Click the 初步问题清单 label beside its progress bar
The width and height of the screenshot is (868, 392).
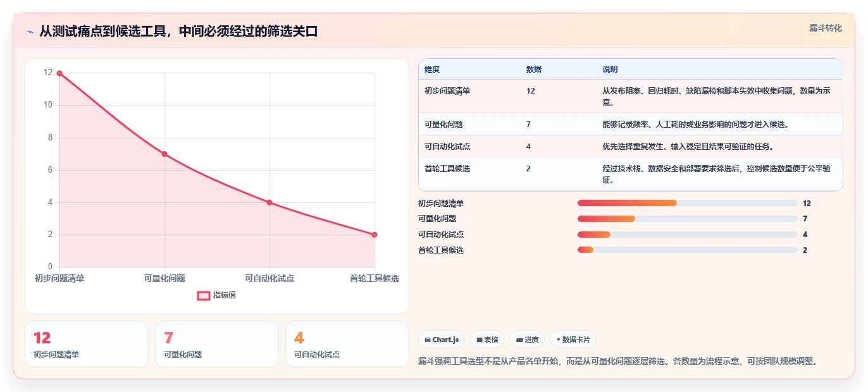click(441, 204)
